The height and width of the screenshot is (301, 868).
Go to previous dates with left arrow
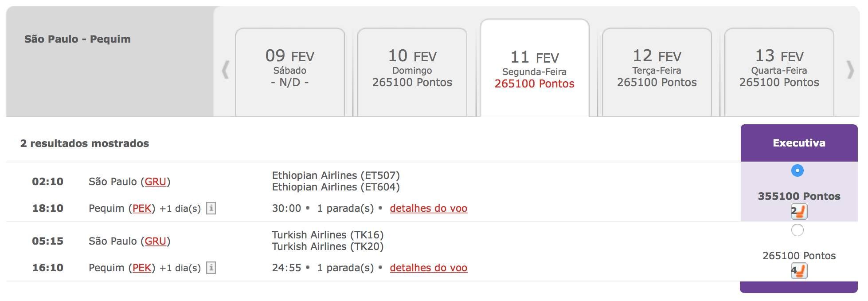pyautogui.click(x=225, y=70)
